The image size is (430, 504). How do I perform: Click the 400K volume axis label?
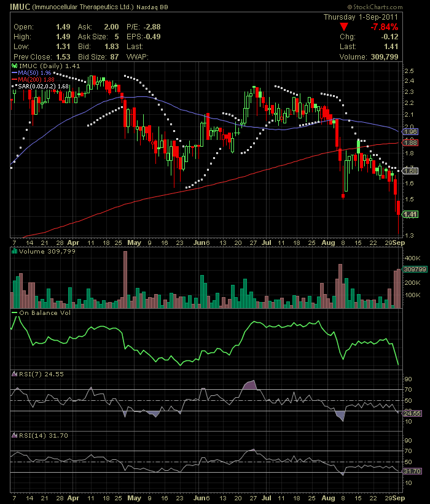[413, 258]
